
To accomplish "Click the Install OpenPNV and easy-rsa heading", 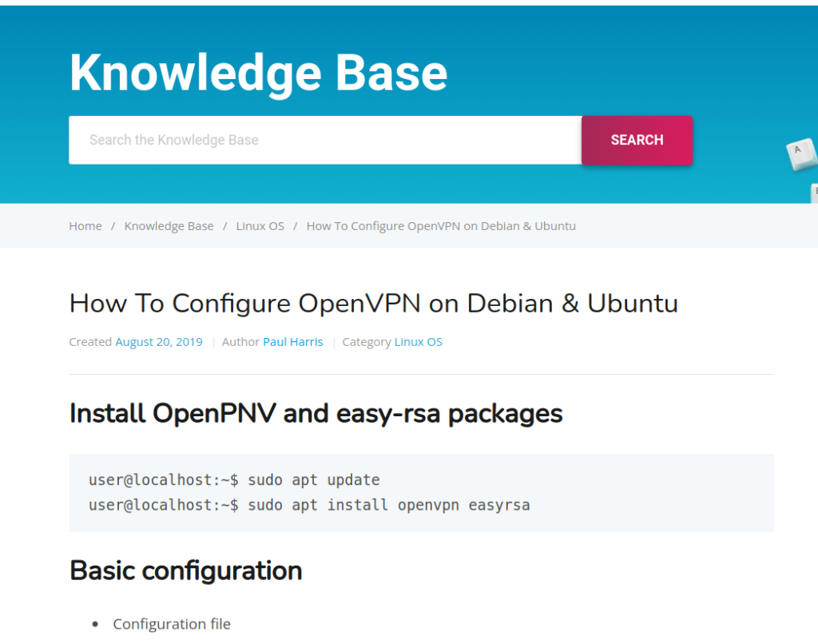I will pos(316,413).
